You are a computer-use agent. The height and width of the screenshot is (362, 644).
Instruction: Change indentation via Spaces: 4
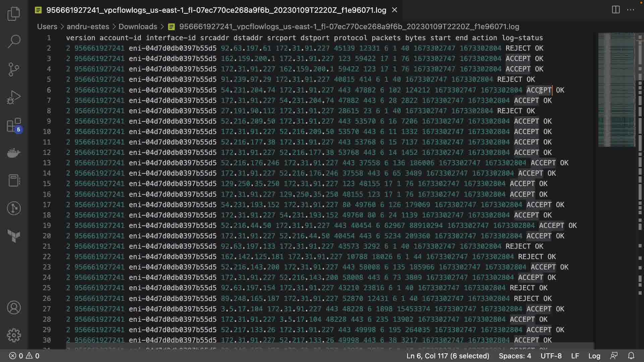[515, 356]
